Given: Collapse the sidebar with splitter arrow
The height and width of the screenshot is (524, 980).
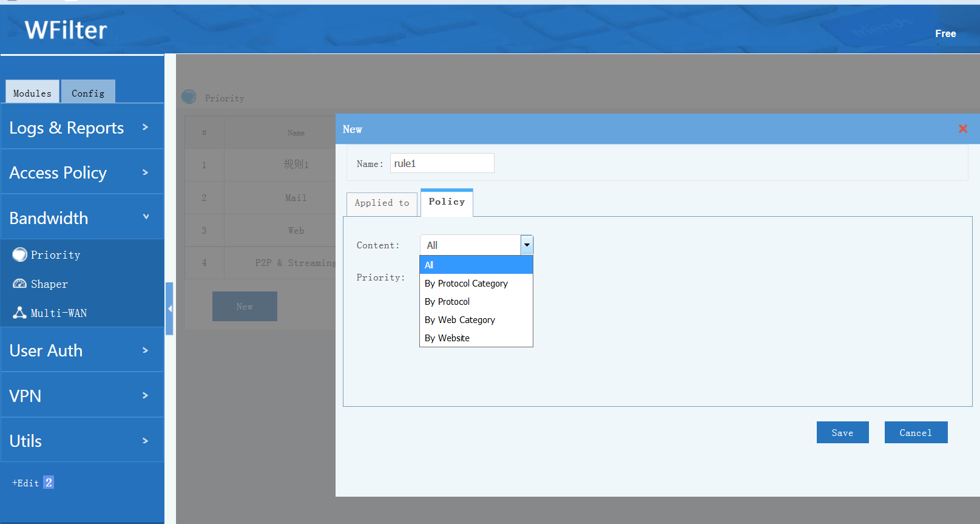Looking at the screenshot, I should tap(170, 308).
